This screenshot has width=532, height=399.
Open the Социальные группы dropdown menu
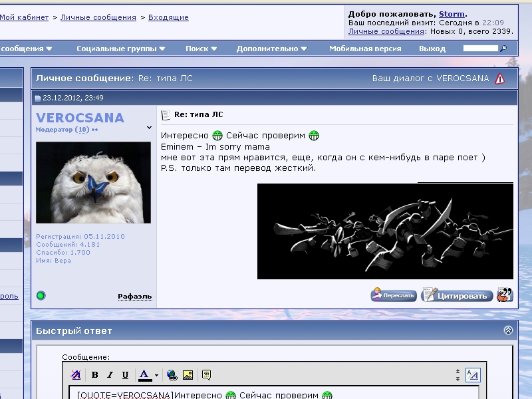121,49
